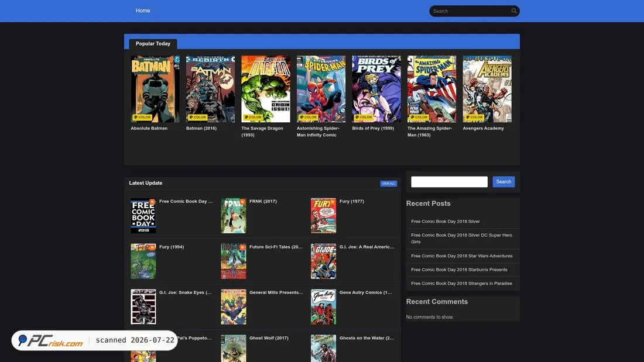Click Ghosts on the Water title text

coord(366,338)
